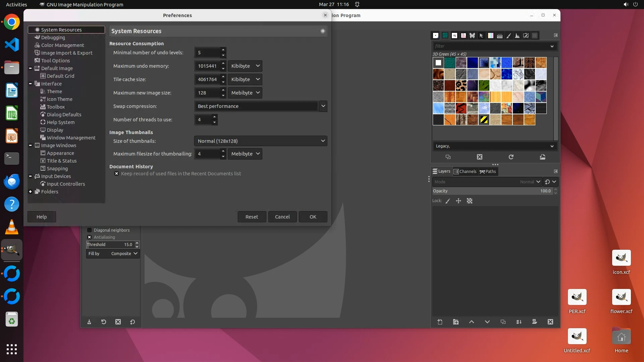Viewport: 644px width, 362px height.
Task: Click the lock pixels brush icon
Action: tap(448, 201)
